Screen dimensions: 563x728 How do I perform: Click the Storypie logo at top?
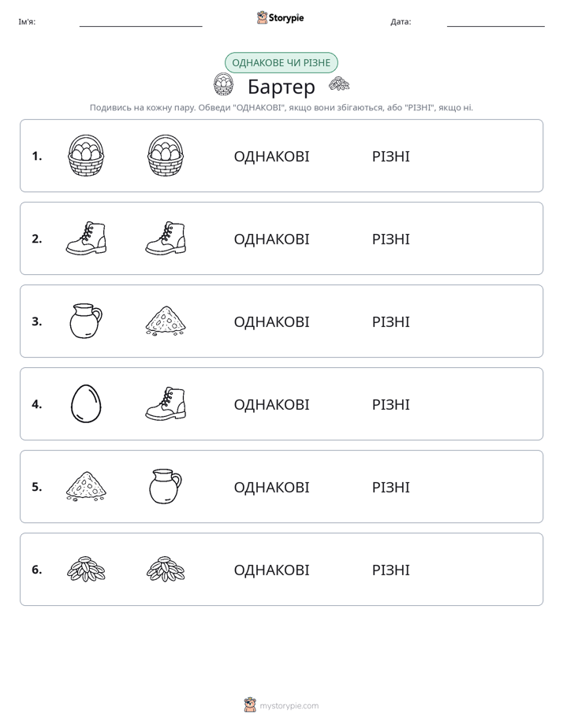pyautogui.click(x=281, y=17)
